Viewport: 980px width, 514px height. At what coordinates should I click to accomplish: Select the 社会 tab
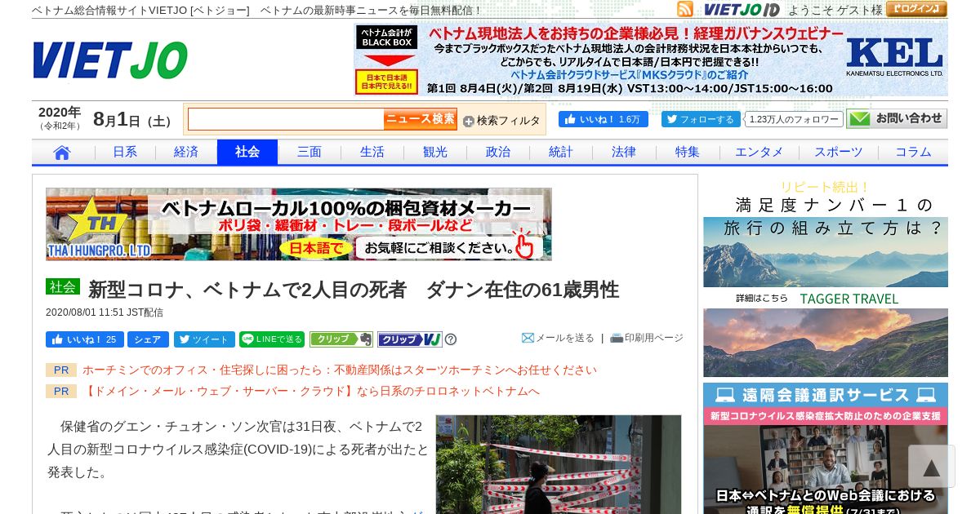pyautogui.click(x=247, y=153)
